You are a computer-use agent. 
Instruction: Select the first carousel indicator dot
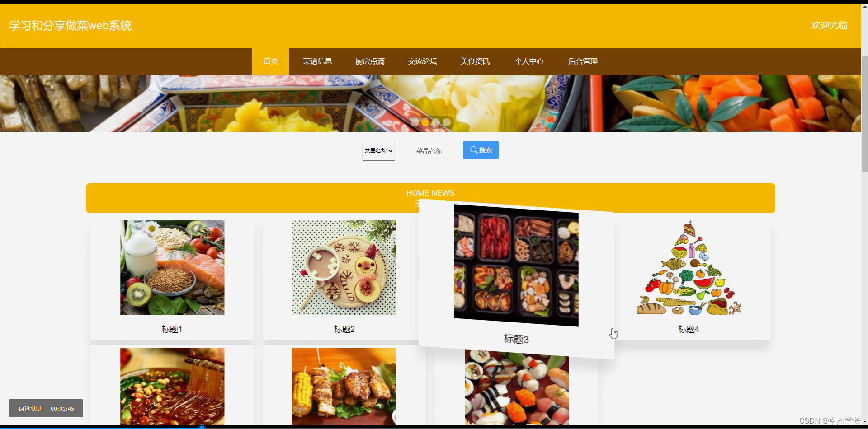coord(415,122)
